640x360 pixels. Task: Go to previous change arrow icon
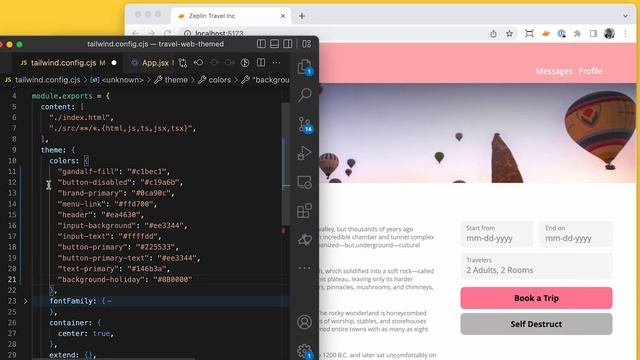click(198, 62)
